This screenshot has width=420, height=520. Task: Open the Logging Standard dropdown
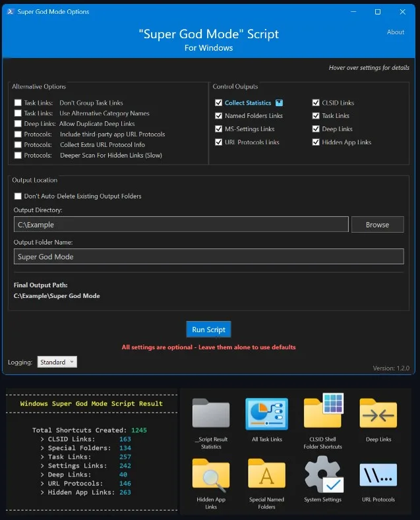coord(57,362)
